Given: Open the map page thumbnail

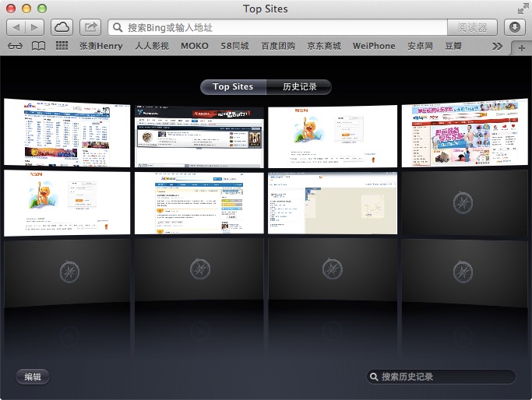Looking at the screenshot, I should (332, 202).
